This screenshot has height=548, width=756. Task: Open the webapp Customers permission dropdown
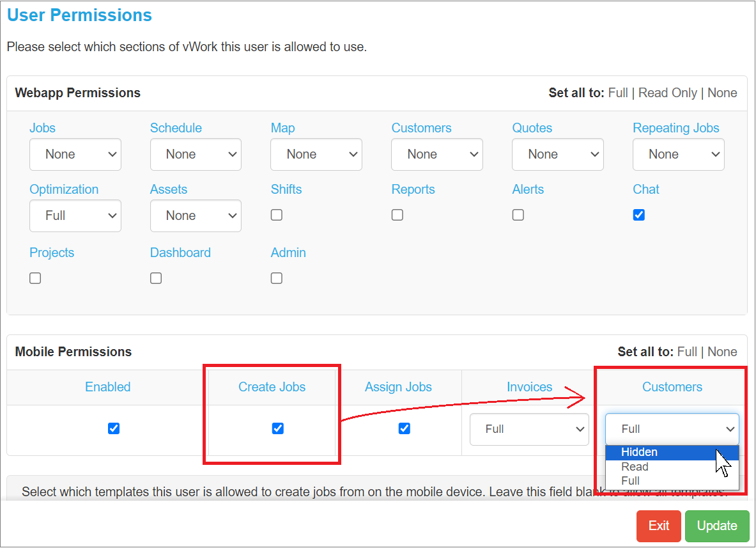437,154
